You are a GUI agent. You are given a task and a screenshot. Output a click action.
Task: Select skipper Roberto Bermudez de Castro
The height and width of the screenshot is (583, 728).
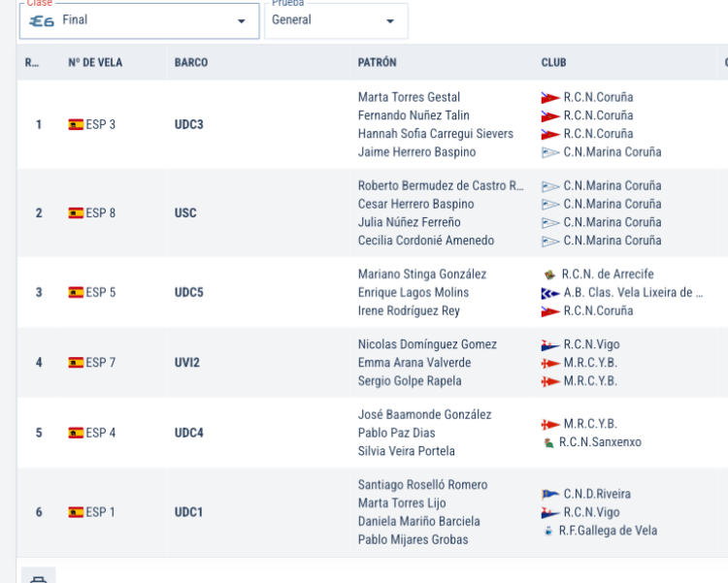coord(440,185)
